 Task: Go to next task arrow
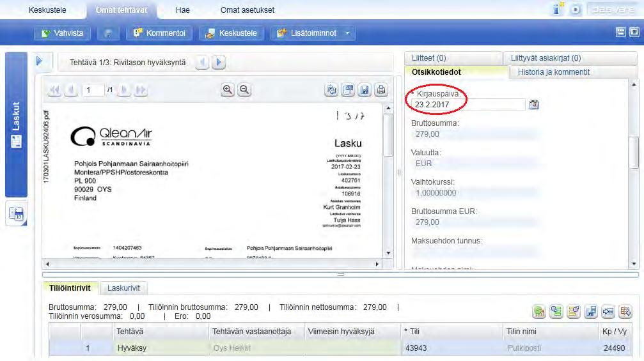click(219, 63)
